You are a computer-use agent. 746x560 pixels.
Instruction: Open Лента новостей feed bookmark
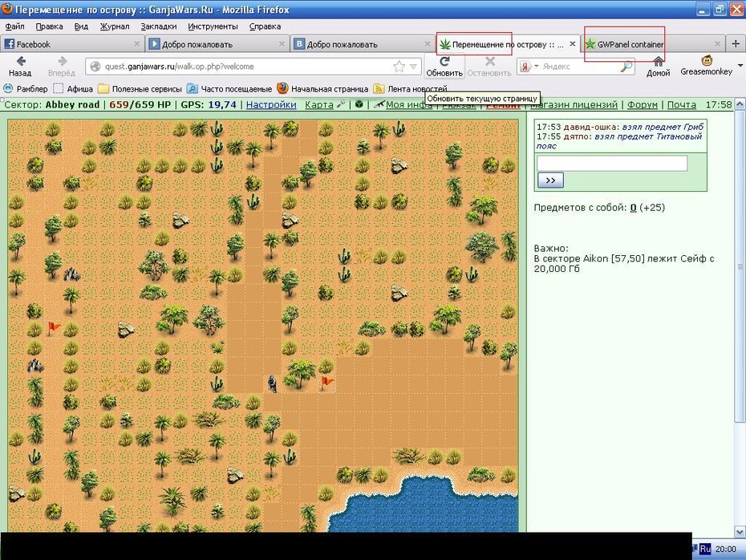(x=410, y=88)
